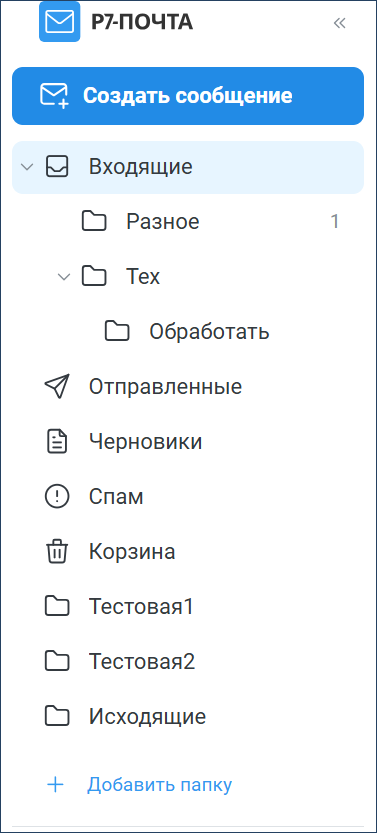Viewport: 378px width, 834px height.
Task: Click the Спам exclamation circle icon
Action: pyautogui.click(x=56, y=497)
